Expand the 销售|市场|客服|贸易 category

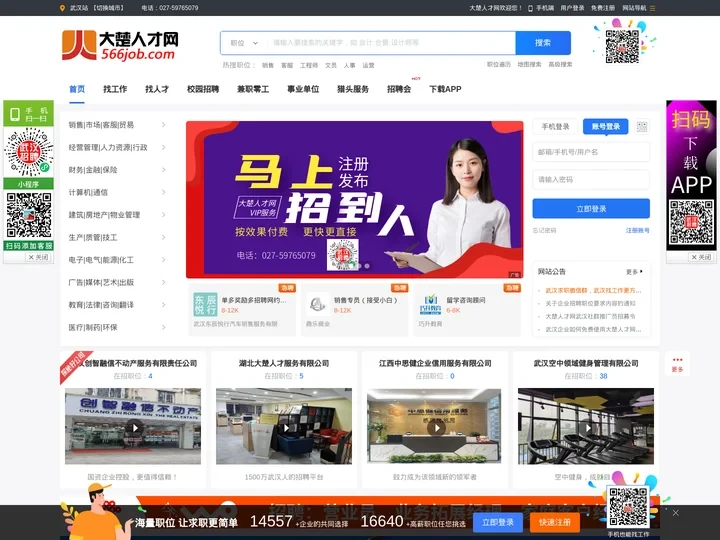pos(118,125)
